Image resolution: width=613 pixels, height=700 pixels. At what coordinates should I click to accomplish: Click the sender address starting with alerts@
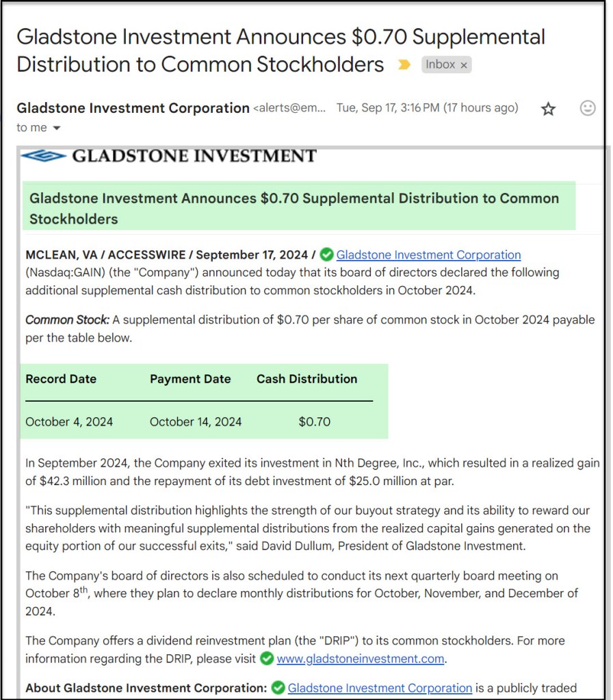point(289,108)
